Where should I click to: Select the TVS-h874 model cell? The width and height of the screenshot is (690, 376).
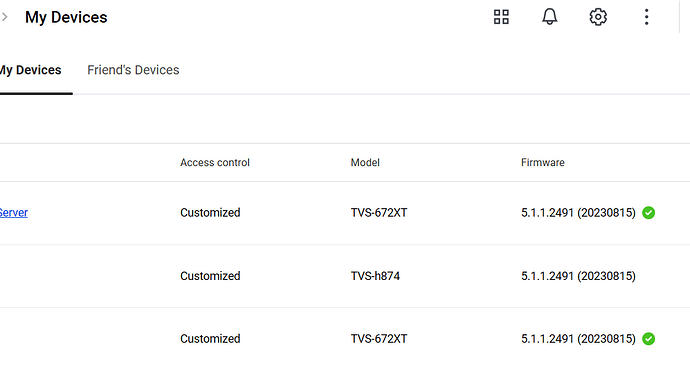pos(375,276)
